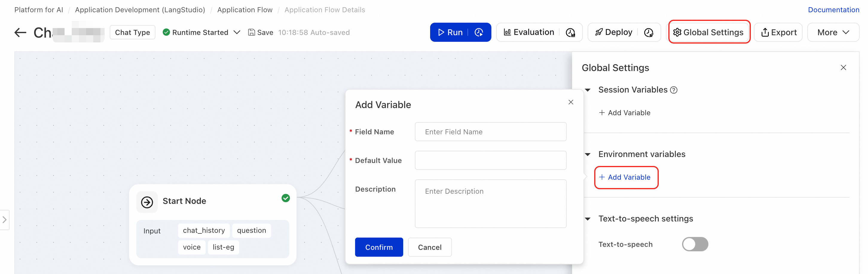Go to Application Flow breadcrumb
Viewport: 868px width, 274px height.
(244, 10)
